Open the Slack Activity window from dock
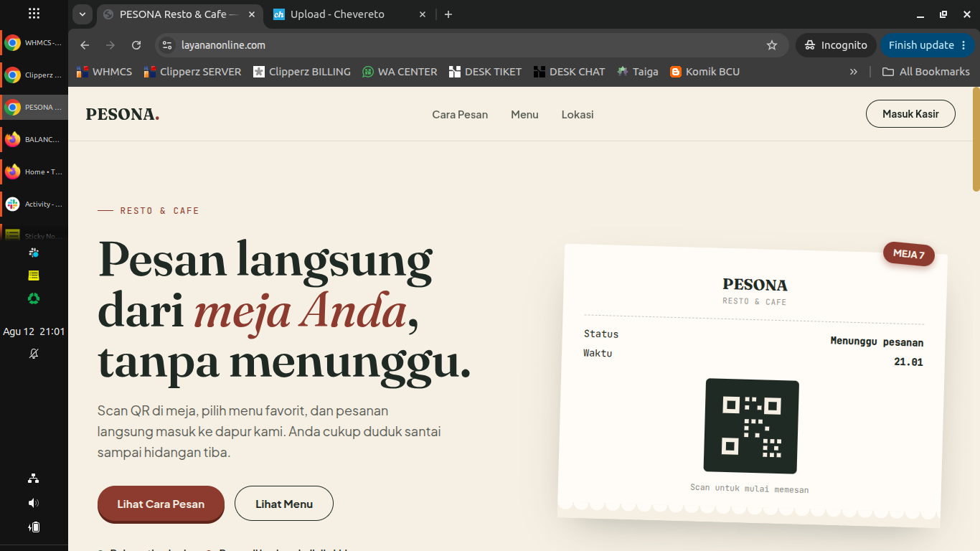 coord(34,204)
